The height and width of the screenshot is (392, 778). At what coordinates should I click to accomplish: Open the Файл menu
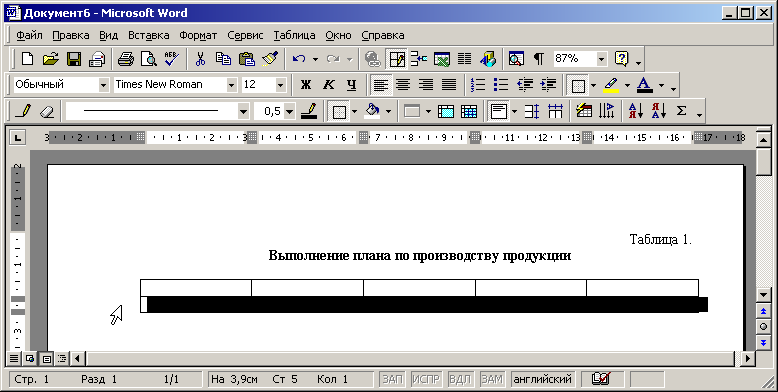[29, 35]
